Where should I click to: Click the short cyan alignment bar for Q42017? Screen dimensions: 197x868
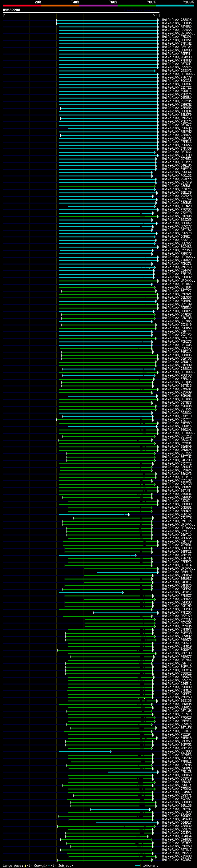[x=91, y=592]
